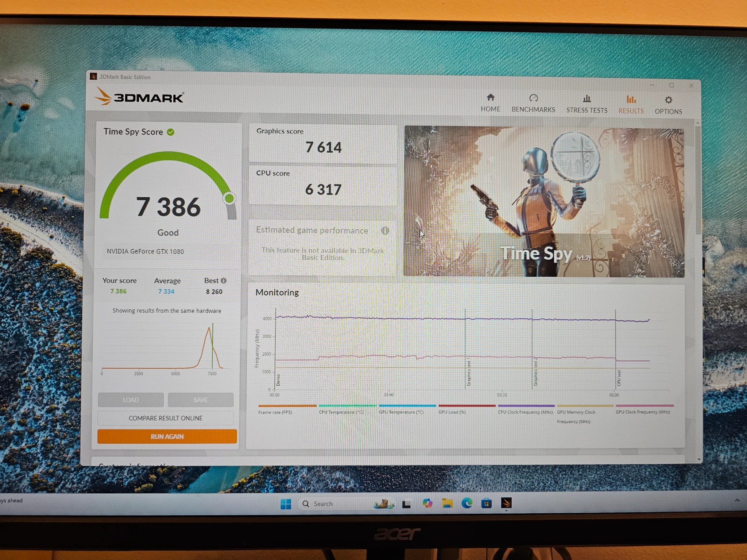747x560 pixels.
Task: Open the Benchmarks gauge icon
Action: (x=533, y=98)
